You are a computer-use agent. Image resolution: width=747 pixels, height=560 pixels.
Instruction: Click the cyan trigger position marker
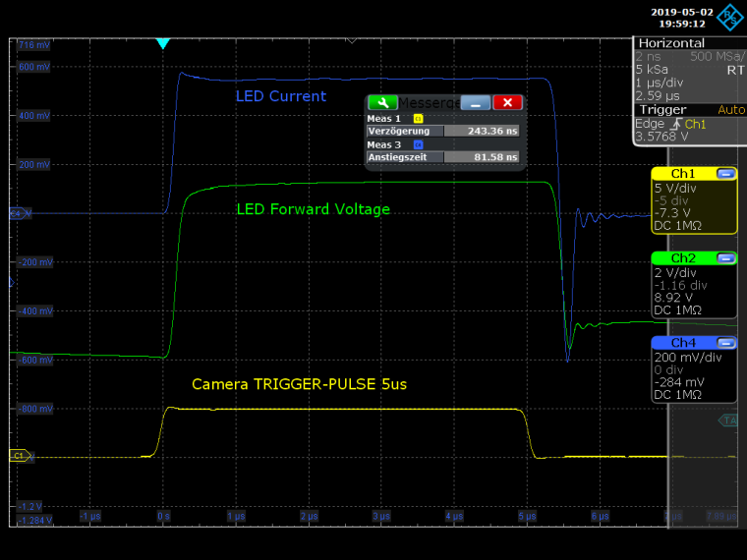[163, 44]
